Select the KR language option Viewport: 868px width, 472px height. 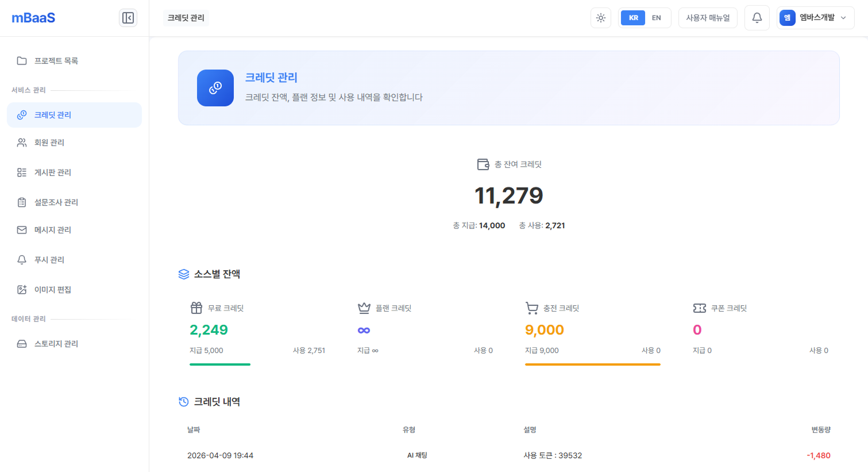632,17
